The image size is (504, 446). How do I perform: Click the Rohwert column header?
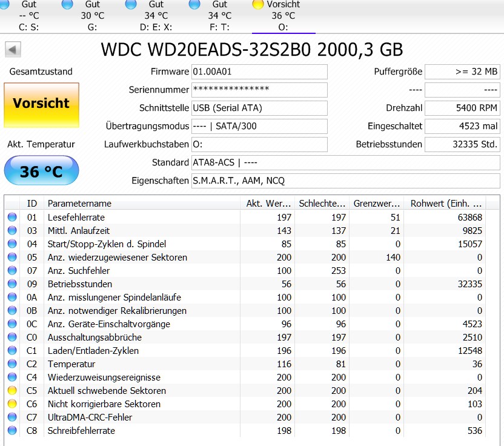(445, 204)
